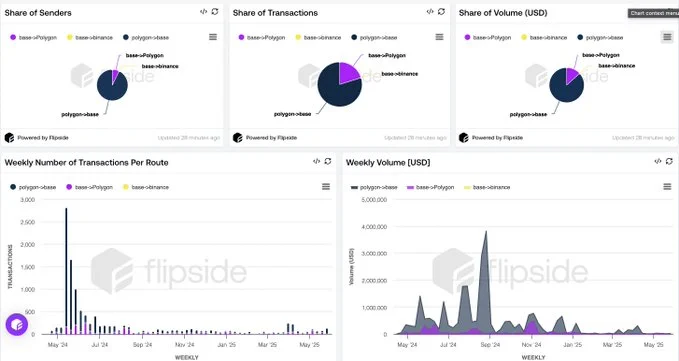Refresh the Weekly Volume [USD] chart

(x=669, y=161)
